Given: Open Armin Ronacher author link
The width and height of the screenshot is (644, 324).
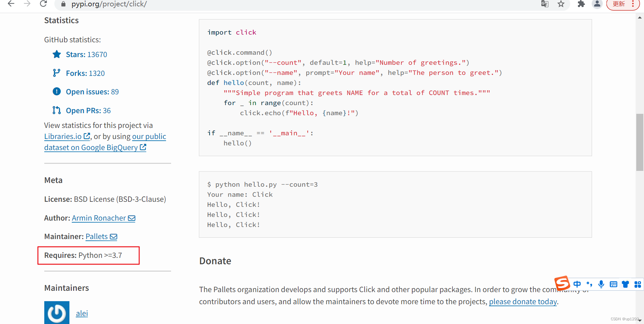Looking at the screenshot, I should click(99, 218).
